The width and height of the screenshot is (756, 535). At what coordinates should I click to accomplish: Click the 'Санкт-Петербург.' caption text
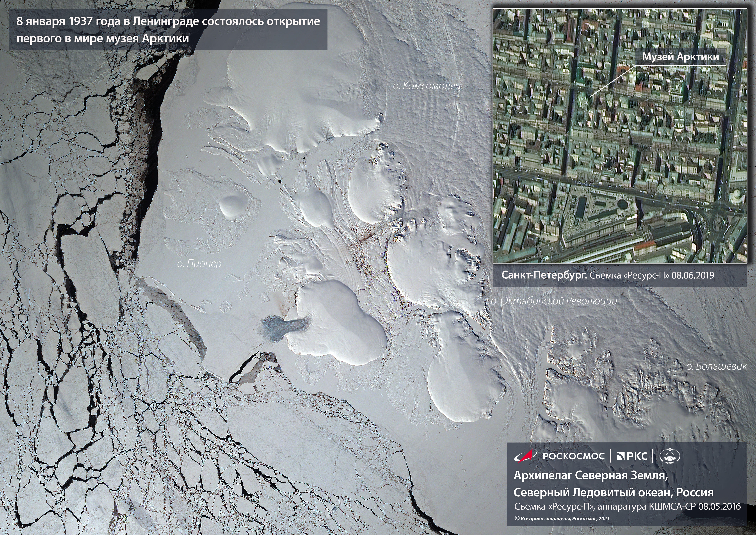tap(544, 275)
